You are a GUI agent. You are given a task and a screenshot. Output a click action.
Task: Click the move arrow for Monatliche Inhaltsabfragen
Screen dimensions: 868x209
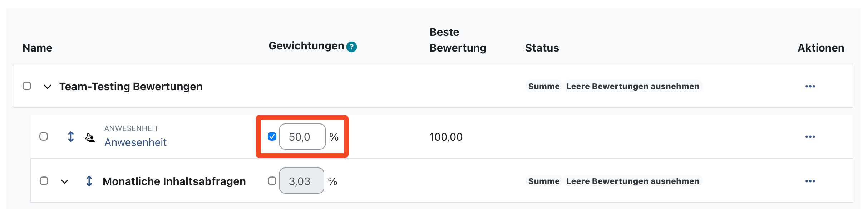point(89,181)
